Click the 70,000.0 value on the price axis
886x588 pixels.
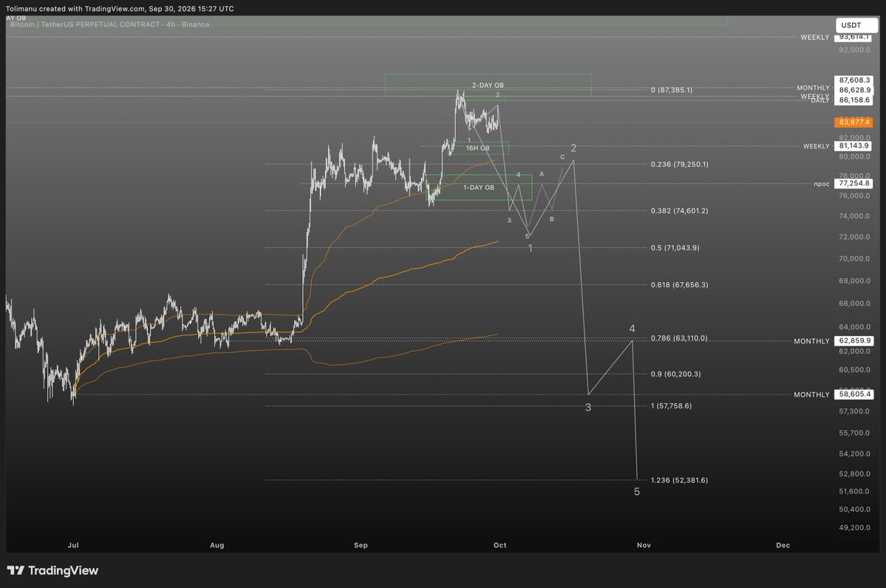[854, 259]
